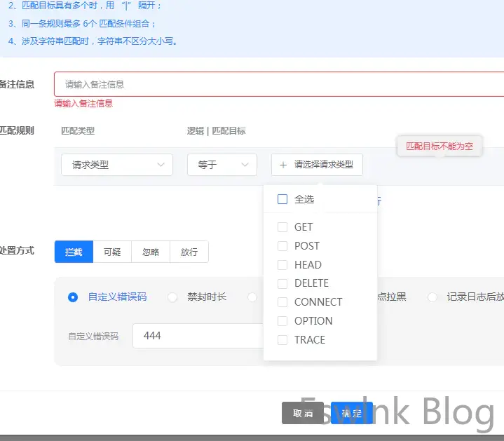This screenshot has width=504, height=441.
Task: Select the 放行 handling option
Action: click(189, 252)
